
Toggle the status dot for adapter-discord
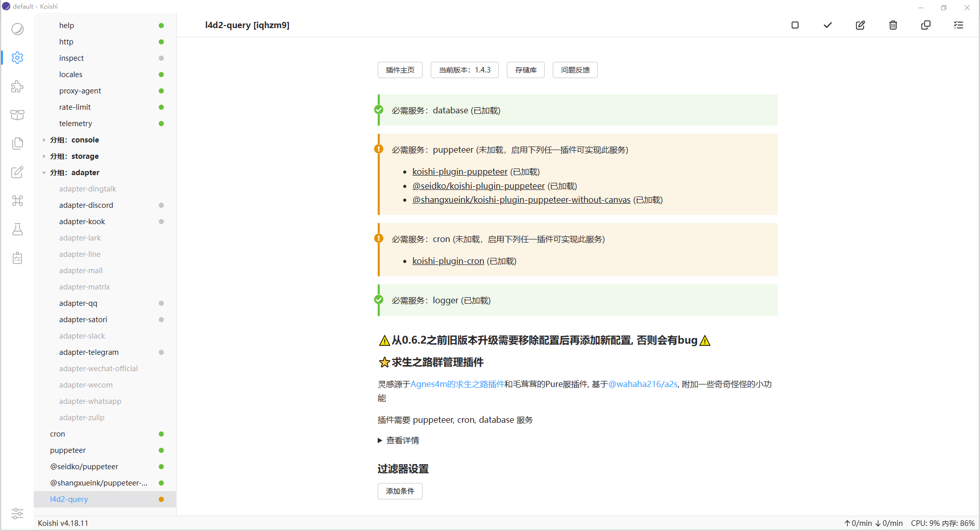[161, 205]
